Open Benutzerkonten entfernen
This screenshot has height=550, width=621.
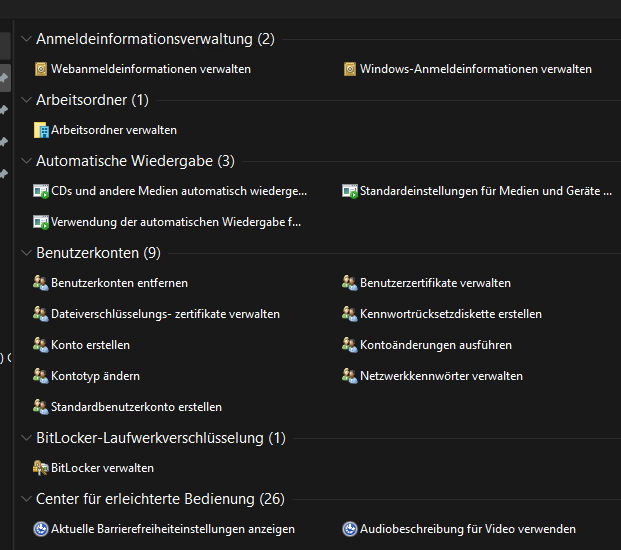119,283
